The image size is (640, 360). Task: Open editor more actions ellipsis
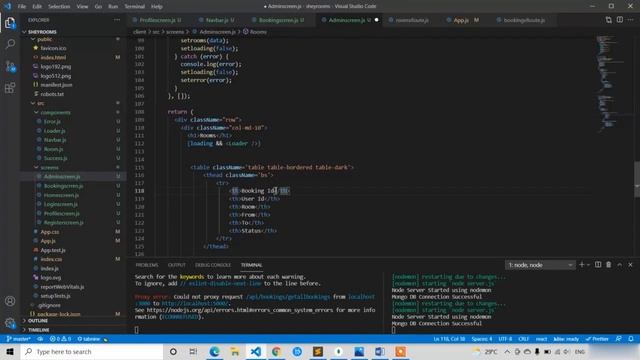(x=631, y=20)
